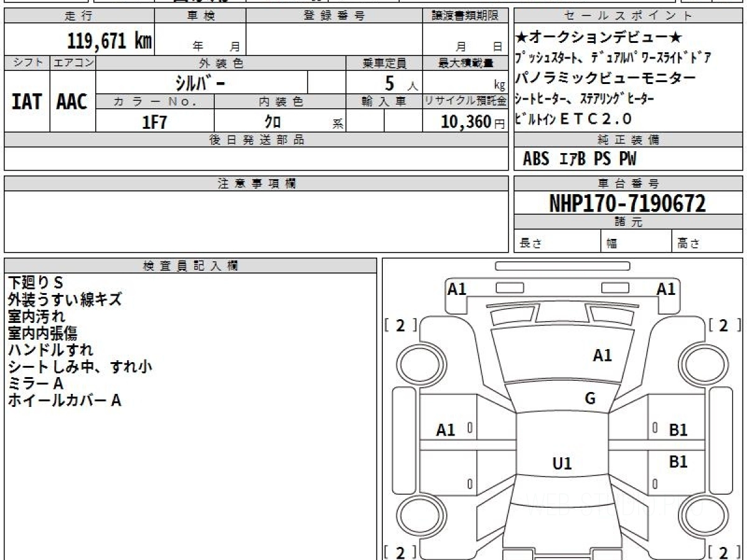747x560 pixels.
Task: Select the 外装色 header
Action: (221, 63)
